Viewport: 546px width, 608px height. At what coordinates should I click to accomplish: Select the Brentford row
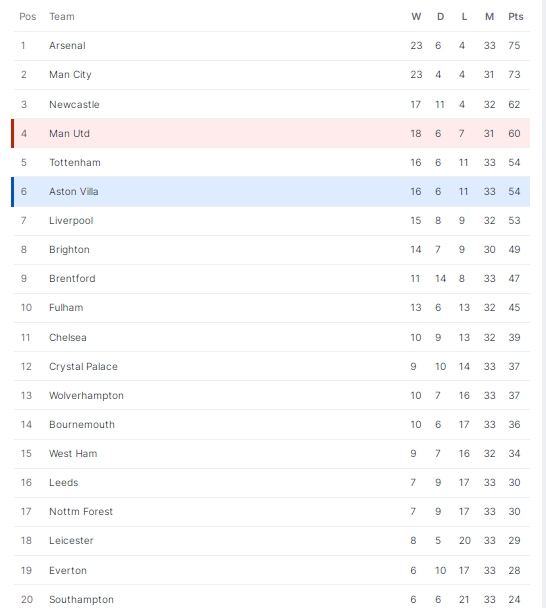272,279
